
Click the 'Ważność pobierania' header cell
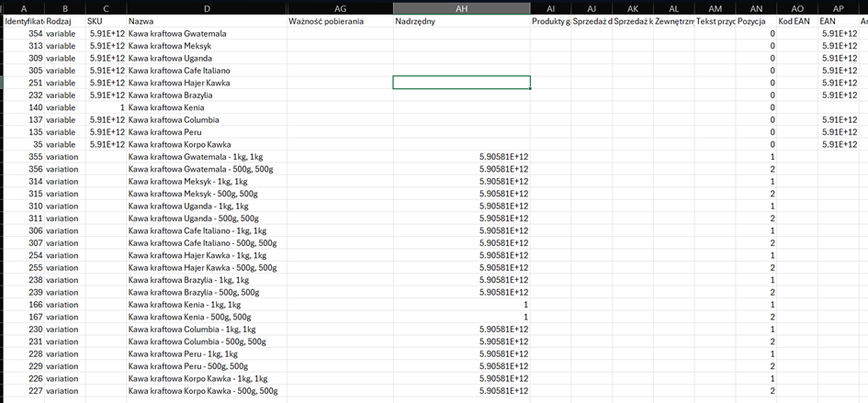[x=340, y=21]
